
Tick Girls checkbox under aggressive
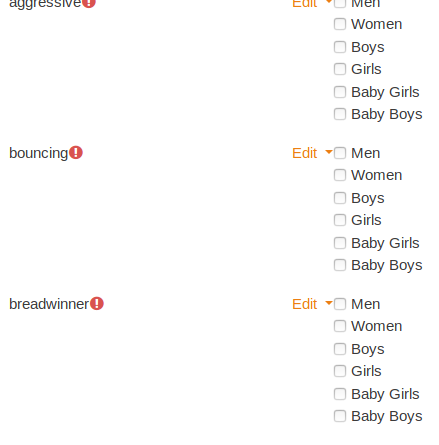click(340, 69)
